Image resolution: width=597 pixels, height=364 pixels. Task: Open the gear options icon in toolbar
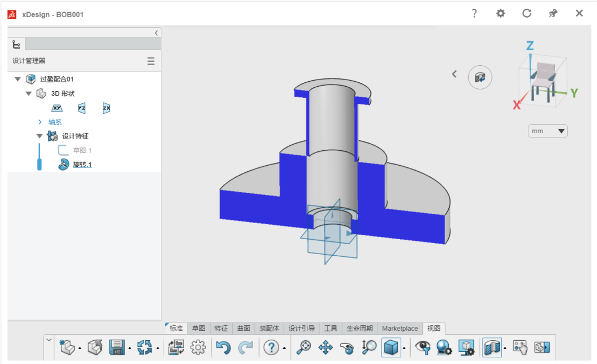pyautogui.click(x=198, y=347)
